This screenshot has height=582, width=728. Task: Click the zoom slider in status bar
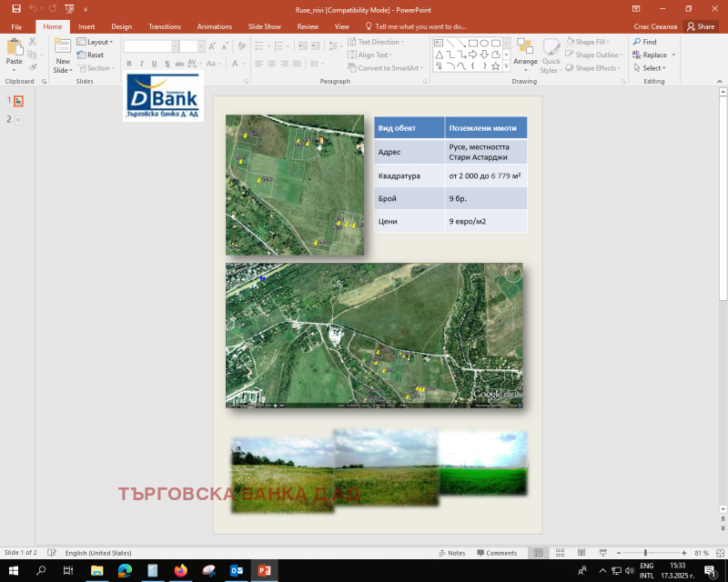[x=645, y=553]
